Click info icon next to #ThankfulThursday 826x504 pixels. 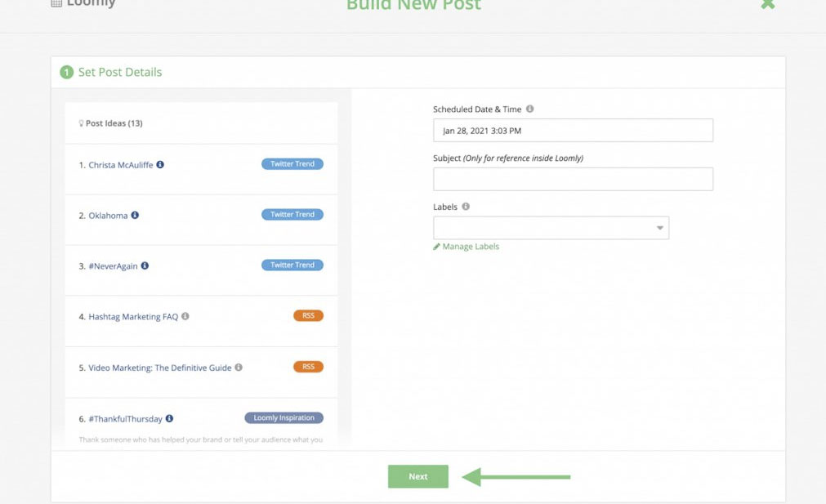point(169,418)
